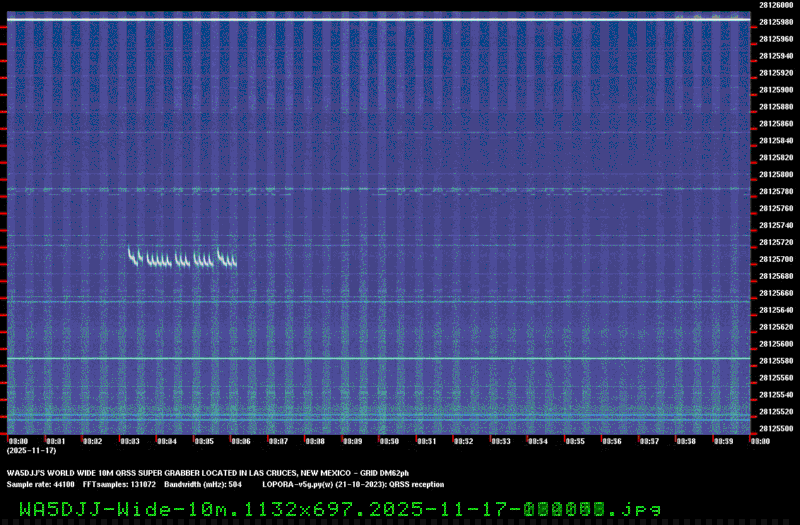Click the 28125700 frequency scale label
Screen dimensions: 800x525
[x=776, y=259]
